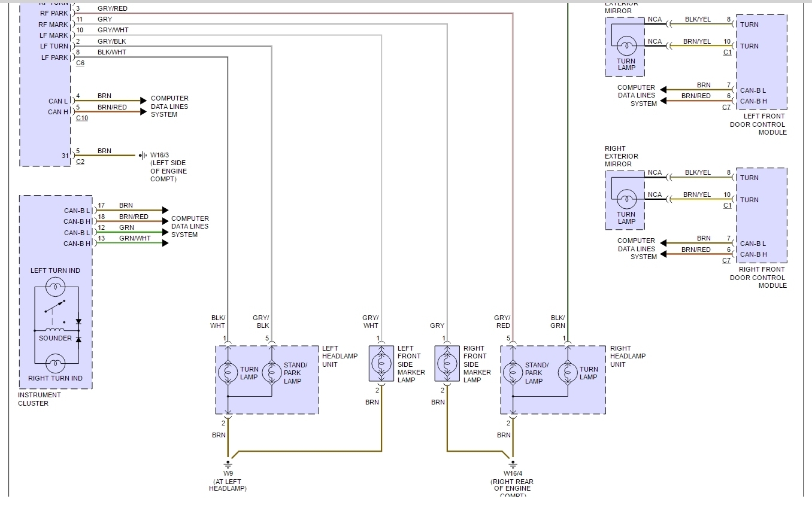812x505 pixels.
Task: Click the BLK/GRN label above right headlamp
Action: tap(558, 322)
